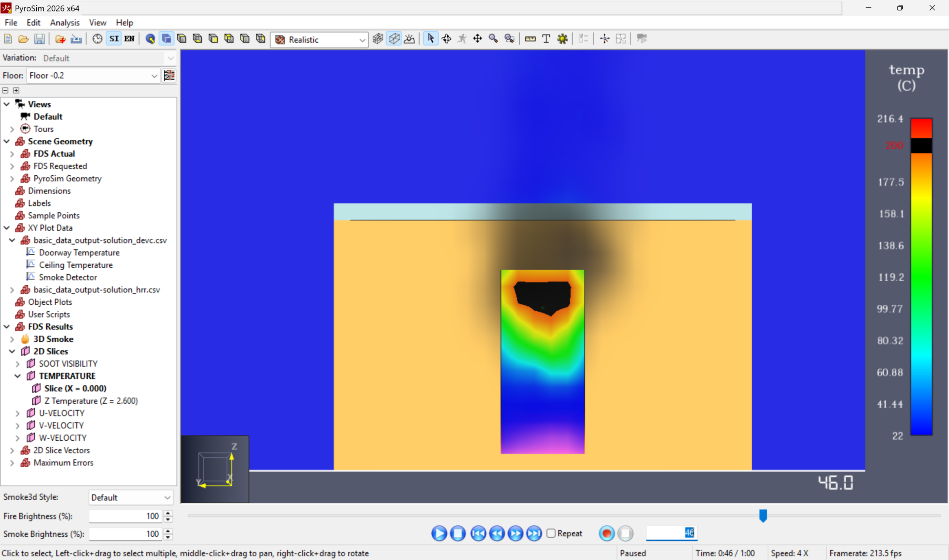Choose the Zoom box selection tool
The width and height of the screenshot is (949, 560).
[x=509, y=39]
